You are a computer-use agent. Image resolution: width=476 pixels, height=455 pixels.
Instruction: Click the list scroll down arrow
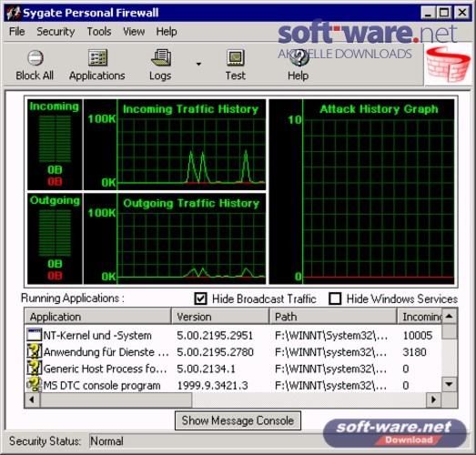(450, 384)
